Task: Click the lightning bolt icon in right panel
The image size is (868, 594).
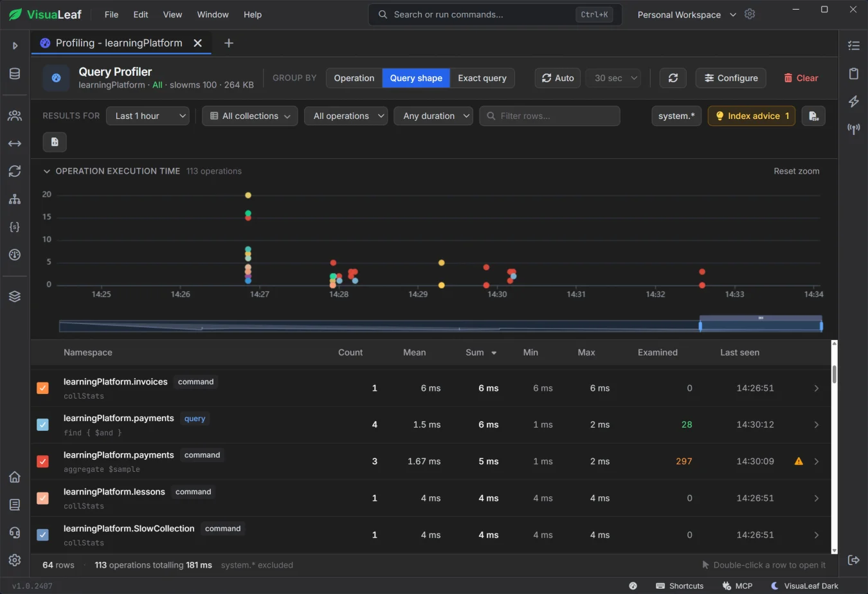Action: (x=854, y=101)
